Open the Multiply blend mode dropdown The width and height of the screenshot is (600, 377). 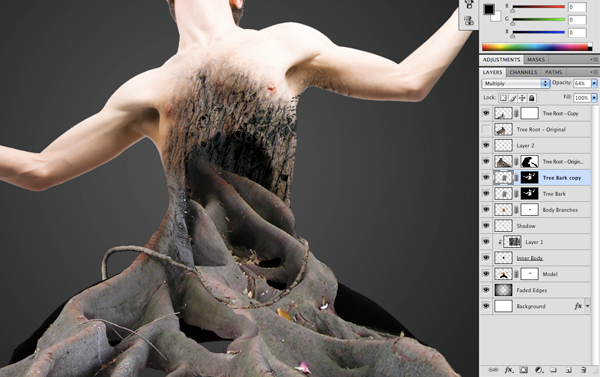tap(515, 83)
